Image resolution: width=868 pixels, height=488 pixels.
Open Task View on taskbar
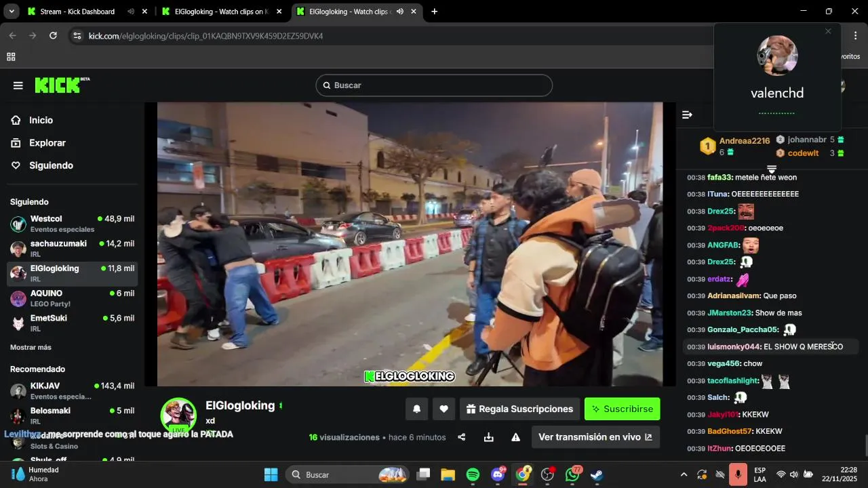[423, 474]
